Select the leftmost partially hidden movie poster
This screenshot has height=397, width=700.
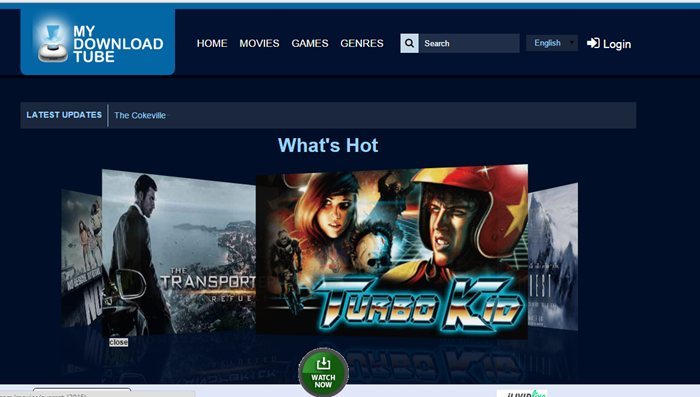pyautogui.click(x=82, y=258)
